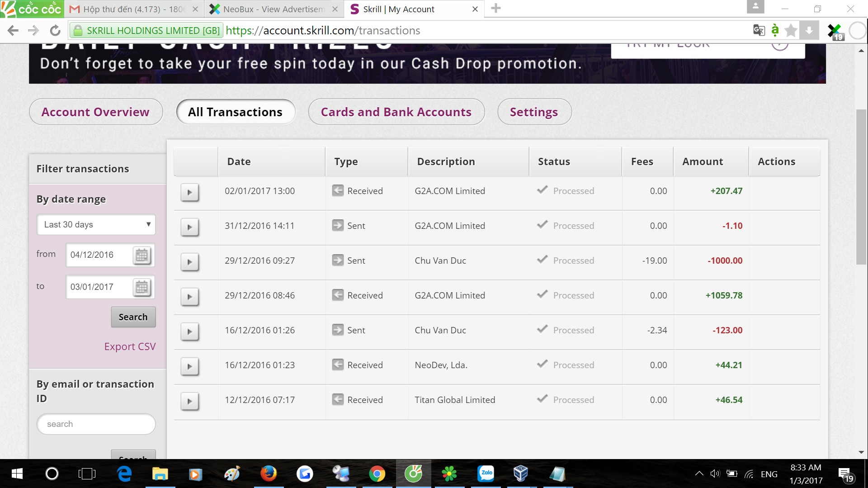This screenshot has width=868, height=488.
Task: Expand the 16/12/2016 01:26 transaction details
Action: coord(190,332)
